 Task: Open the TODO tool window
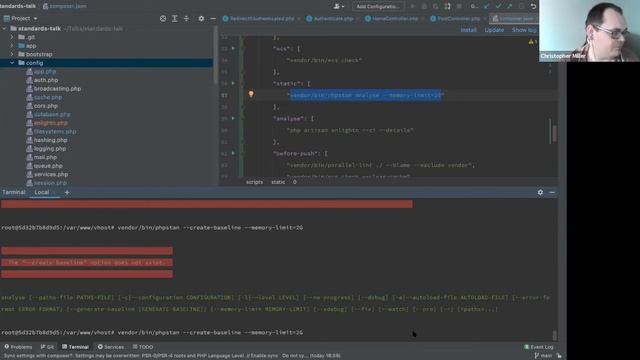click(143, 347)
